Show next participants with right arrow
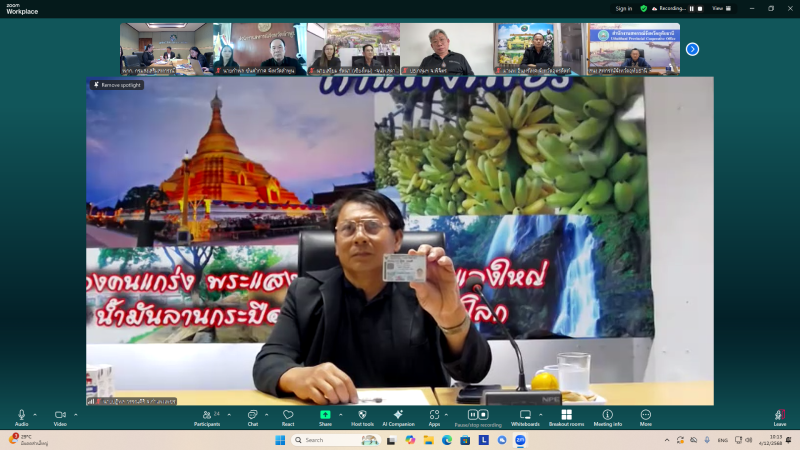 (692, 49)
